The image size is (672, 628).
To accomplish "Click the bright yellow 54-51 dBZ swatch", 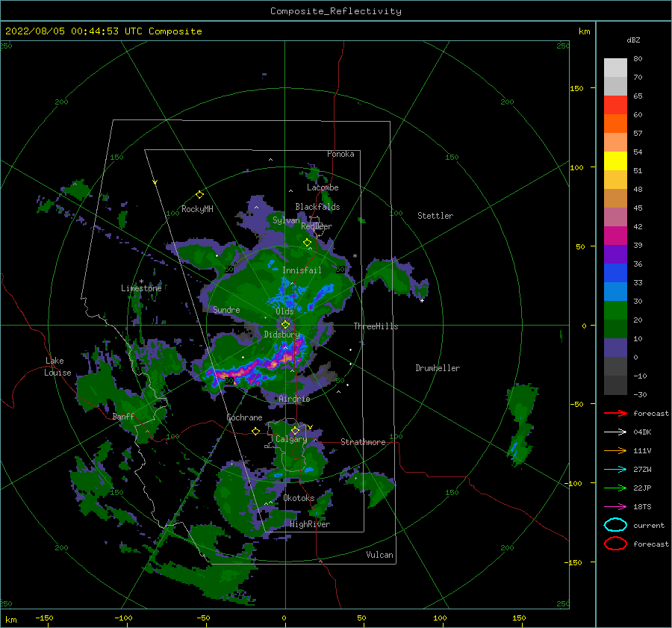I will coord(615,161).
